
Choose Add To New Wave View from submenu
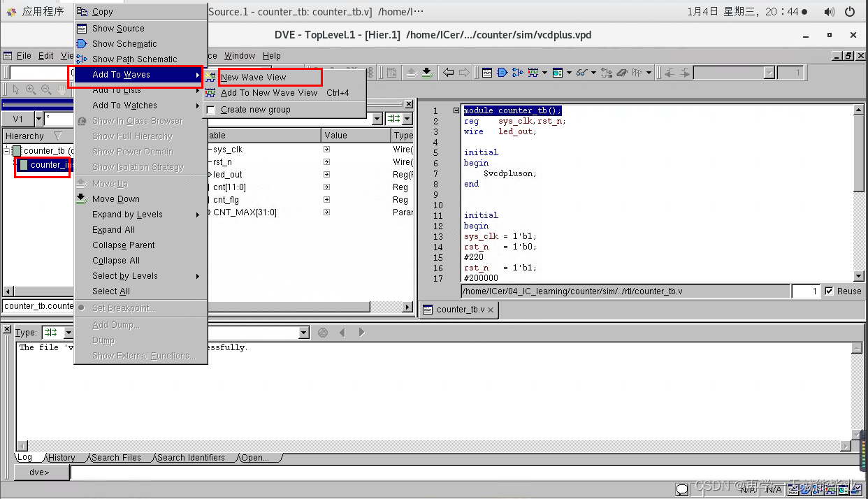pyautogui.click(x=268, y=92)
